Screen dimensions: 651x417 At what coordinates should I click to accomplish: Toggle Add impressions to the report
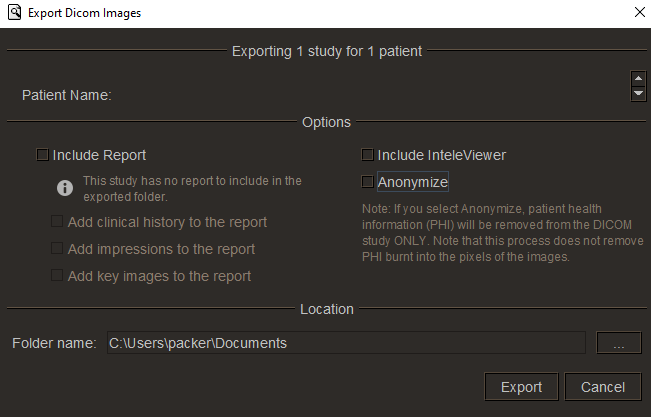point(57,248)
